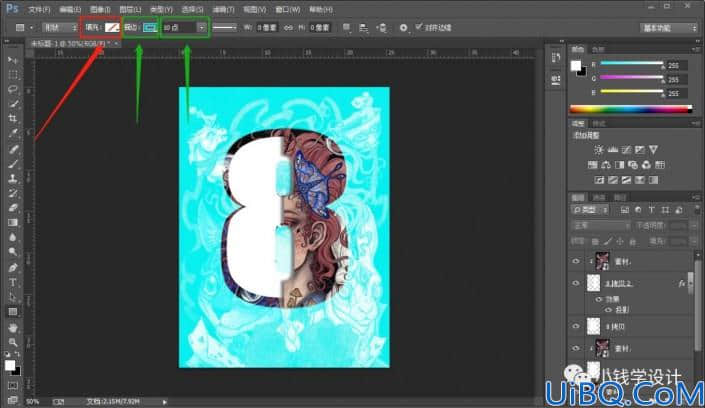Open layer filter type dropdown
The image size is (705, 408).
pos(591,210)
